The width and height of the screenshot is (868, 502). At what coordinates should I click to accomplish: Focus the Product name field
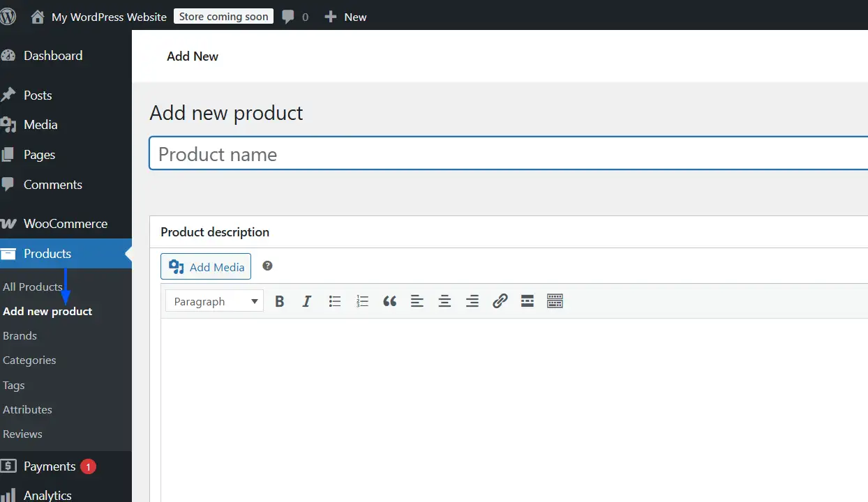pyautogui.click(x=509, y=154)
